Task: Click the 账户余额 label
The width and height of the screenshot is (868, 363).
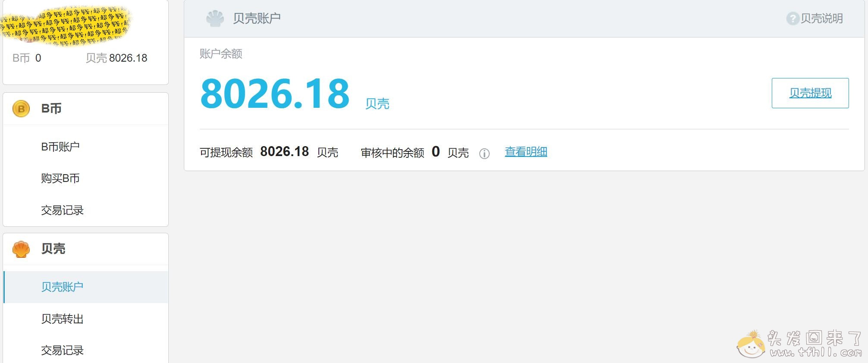Action: point(221,54)
